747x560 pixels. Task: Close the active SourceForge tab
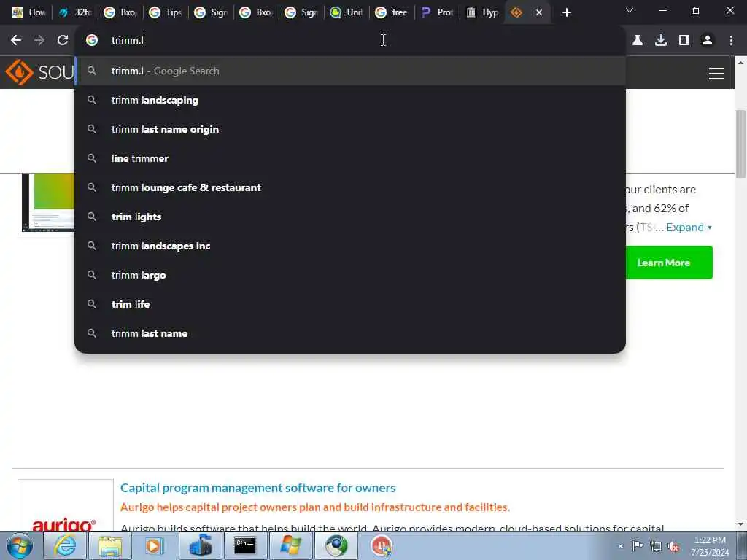point(539,12)
